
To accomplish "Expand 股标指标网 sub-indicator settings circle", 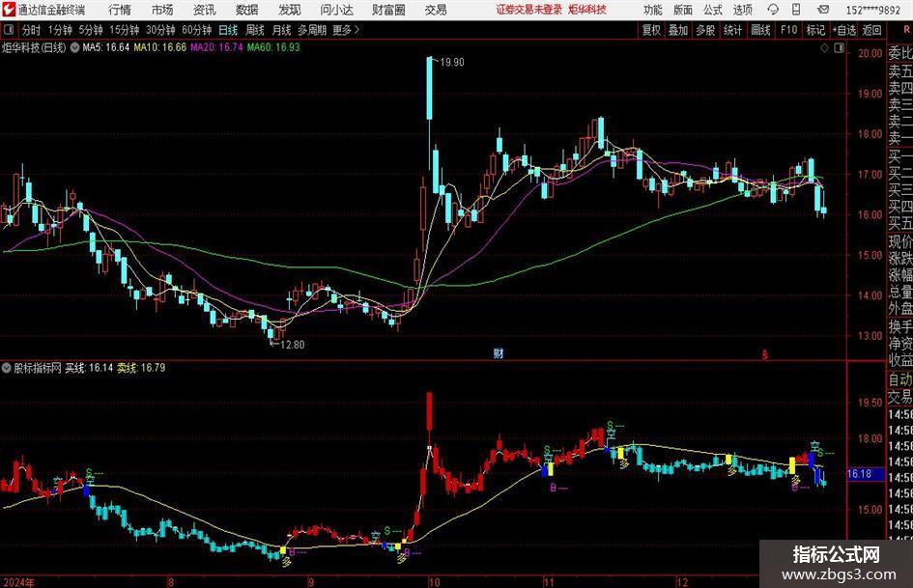I will pos(7,368).
